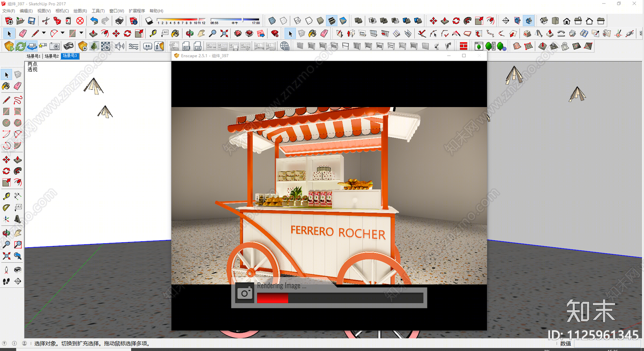Toggle Enscape synchronize views camera icon
Viewport: 644px width, 351px height.
(32, 46)
